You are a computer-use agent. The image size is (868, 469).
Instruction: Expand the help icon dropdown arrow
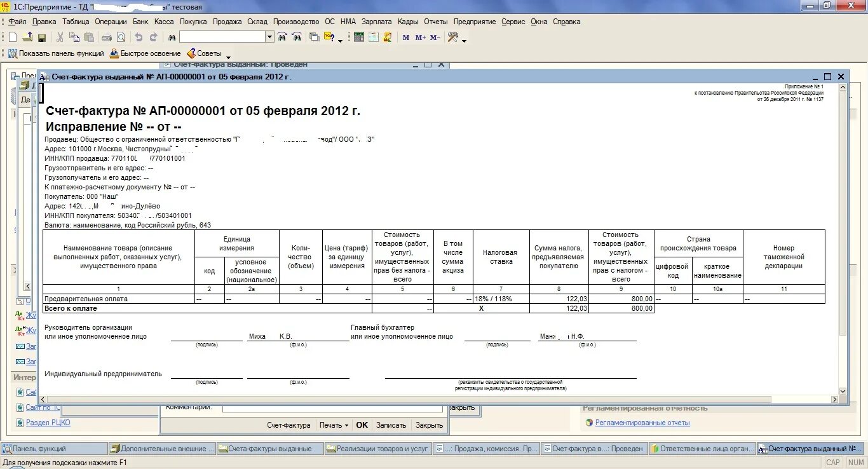[340, 40]
